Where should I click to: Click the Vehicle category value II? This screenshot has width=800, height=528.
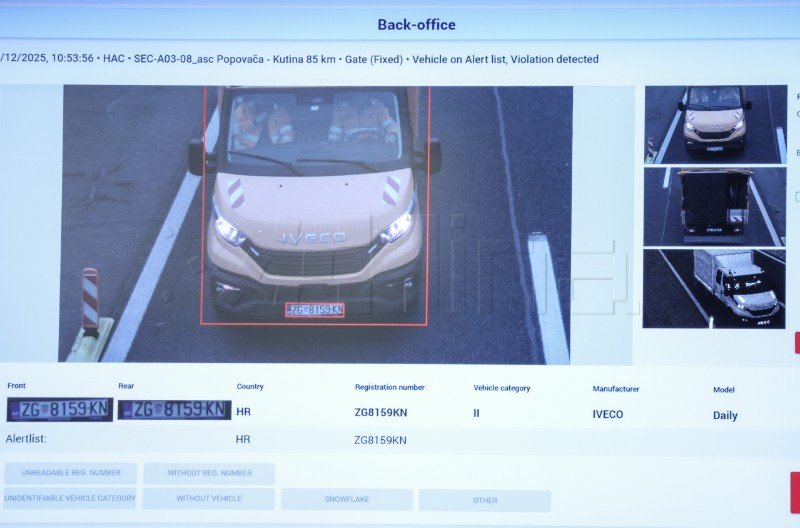click(x=478, y=413)
